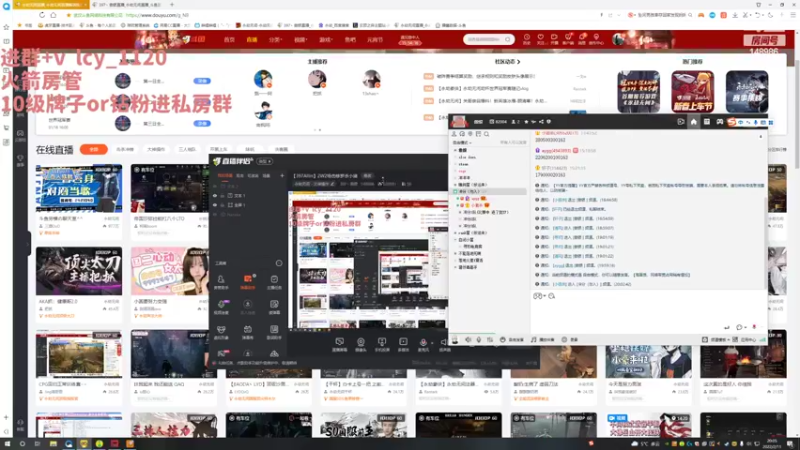Add a new scene with plus button
800x450 pixels.
click(282, 176)
